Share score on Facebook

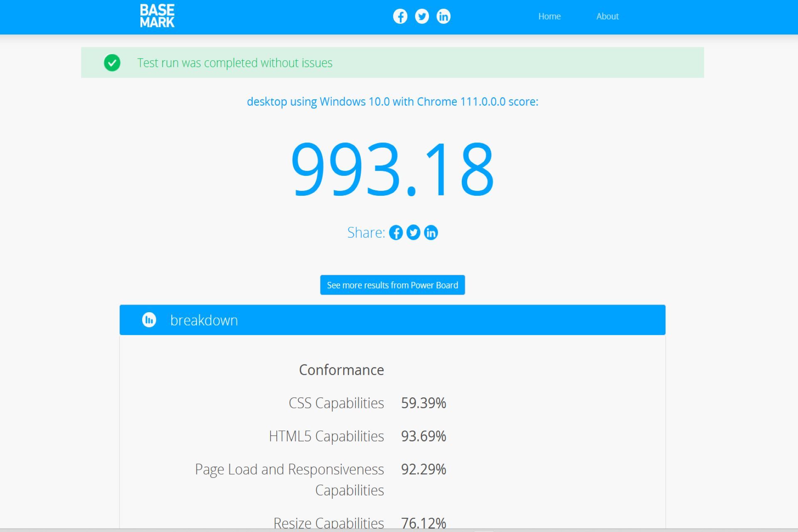[x=396, y=233]
